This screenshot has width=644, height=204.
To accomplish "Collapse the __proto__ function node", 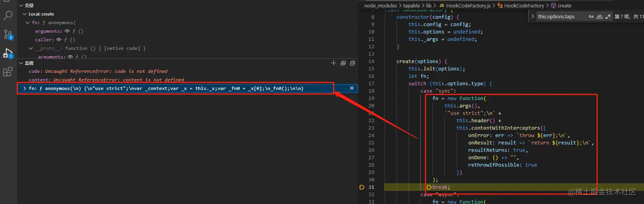I will (x=31, y=48).
